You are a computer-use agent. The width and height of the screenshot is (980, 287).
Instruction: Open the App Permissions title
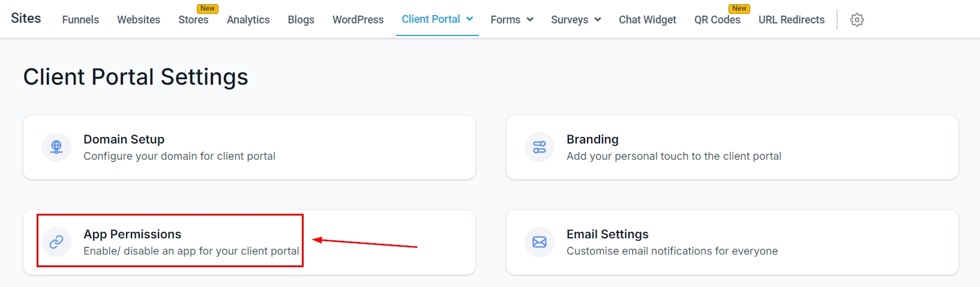[132, 234]
